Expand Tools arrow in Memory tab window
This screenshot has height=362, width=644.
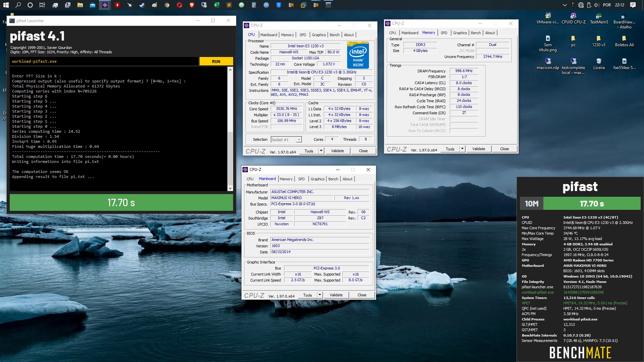[462, 149]
